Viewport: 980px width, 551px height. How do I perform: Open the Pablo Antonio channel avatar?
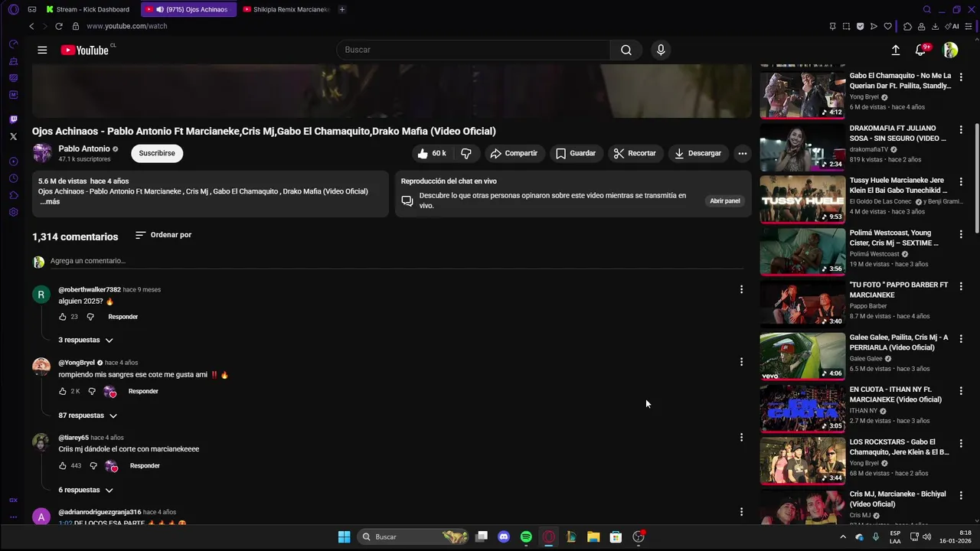(x=42, y=153)
